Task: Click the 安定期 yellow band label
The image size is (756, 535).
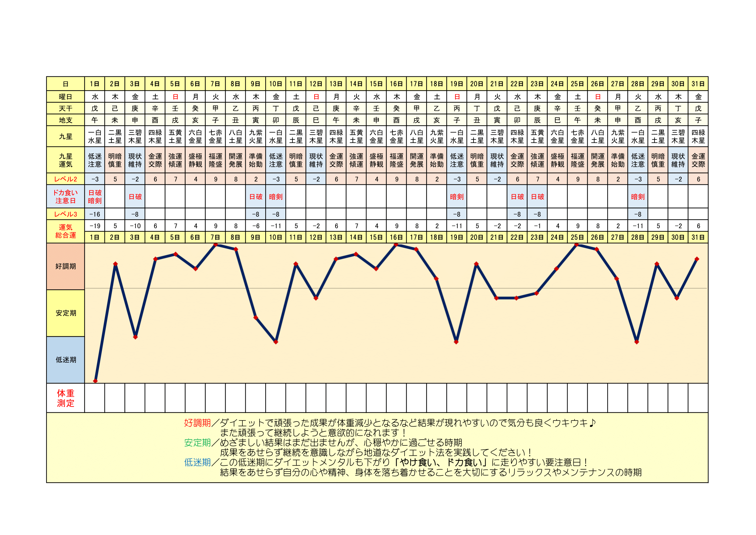Action: click(x=66, y=313)
